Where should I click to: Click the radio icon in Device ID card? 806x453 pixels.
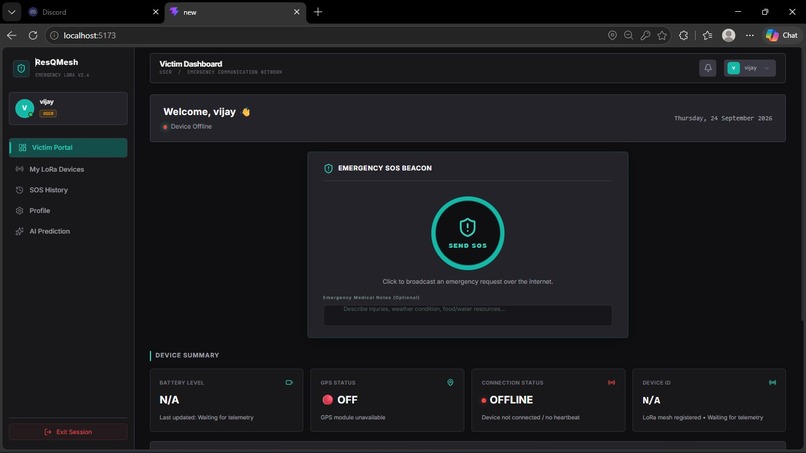[773, 383]
